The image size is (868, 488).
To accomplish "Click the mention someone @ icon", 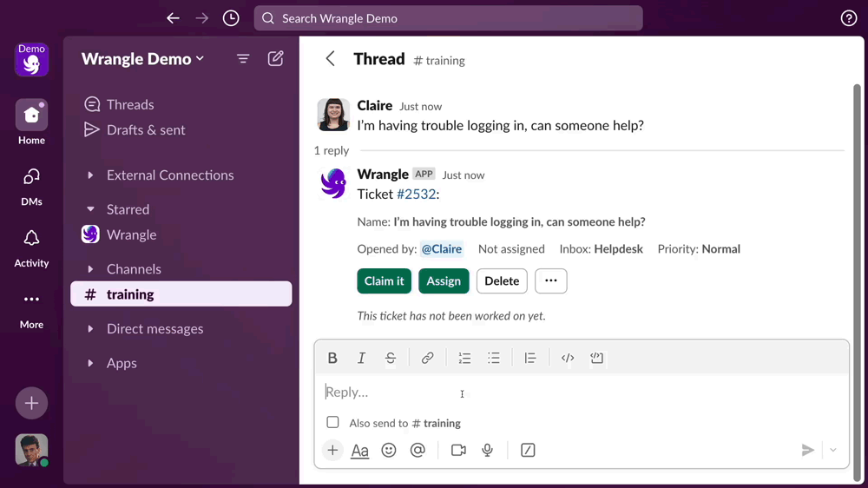I will click(x=418, y=450).
